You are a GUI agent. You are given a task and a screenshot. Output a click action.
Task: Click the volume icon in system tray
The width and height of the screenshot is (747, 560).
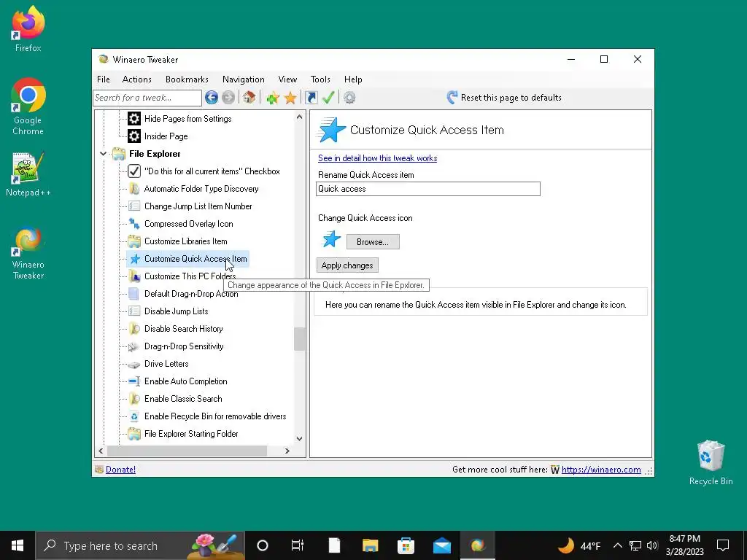click(x=652, y=545)
